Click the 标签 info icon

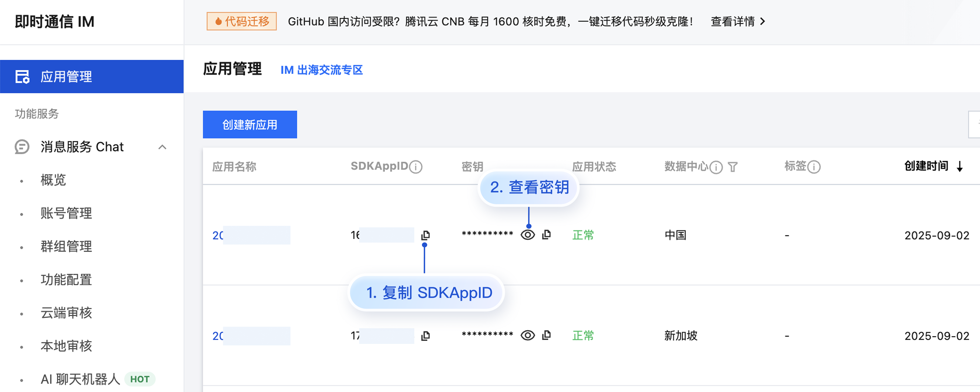[814, 167]
